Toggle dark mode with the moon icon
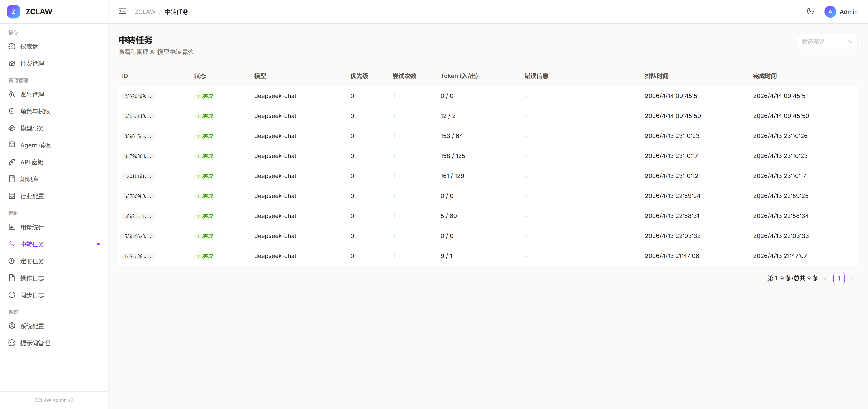Viewport: 868px width, 409px height. 810,12
